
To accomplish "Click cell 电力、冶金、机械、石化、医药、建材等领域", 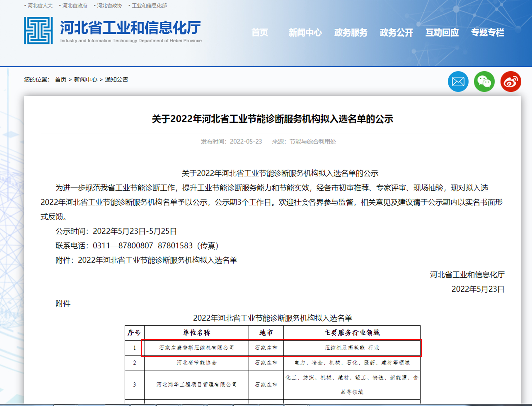I will click(352, 363).
